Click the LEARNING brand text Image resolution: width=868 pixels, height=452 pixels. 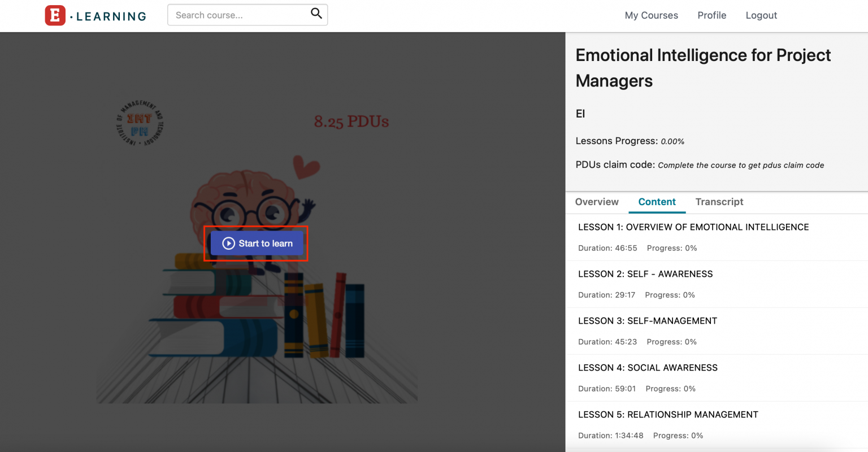pyautogui.click(x=111, y=16)
